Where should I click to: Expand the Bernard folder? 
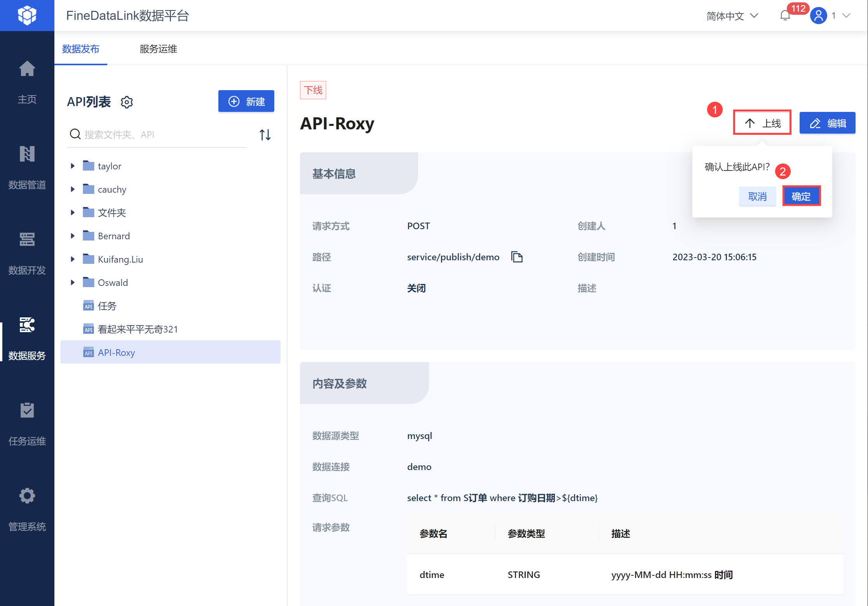tap(72, 236)
